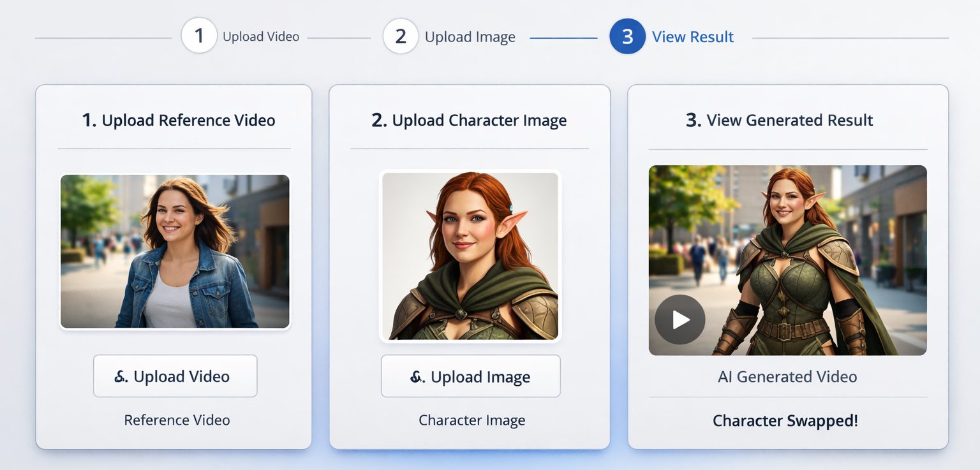Select the step 2 circle indicator
Screen dimensions: 980x470
pos(401,36)
